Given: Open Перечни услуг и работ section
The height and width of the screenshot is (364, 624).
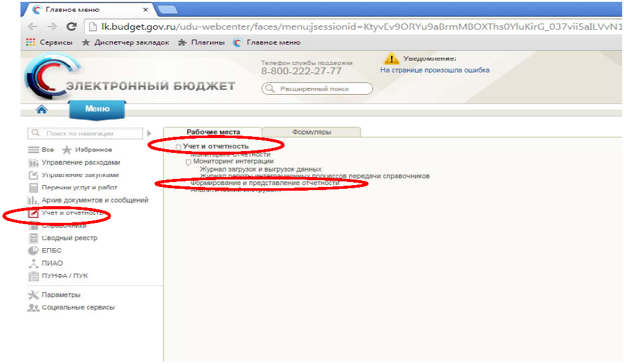Looking at the screenshot, I should click(x=79, y=188).
